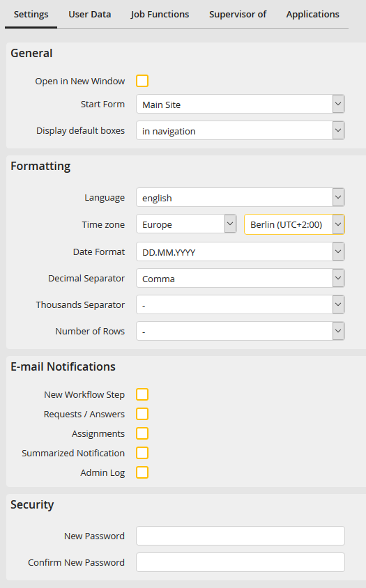Open the User Data tab
The width and height of the screenshot is (366, 588).
90,15
